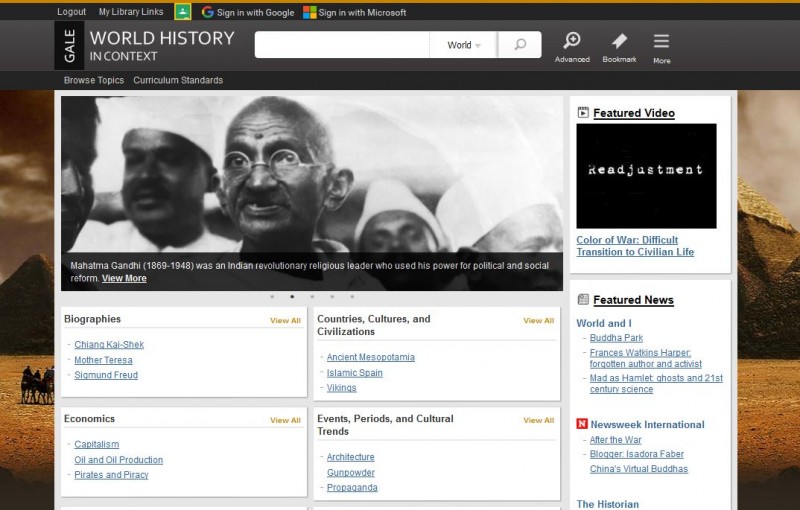800x510 pixels.
Task: Open Mother Teresa biography
Action: pos(104,360)
